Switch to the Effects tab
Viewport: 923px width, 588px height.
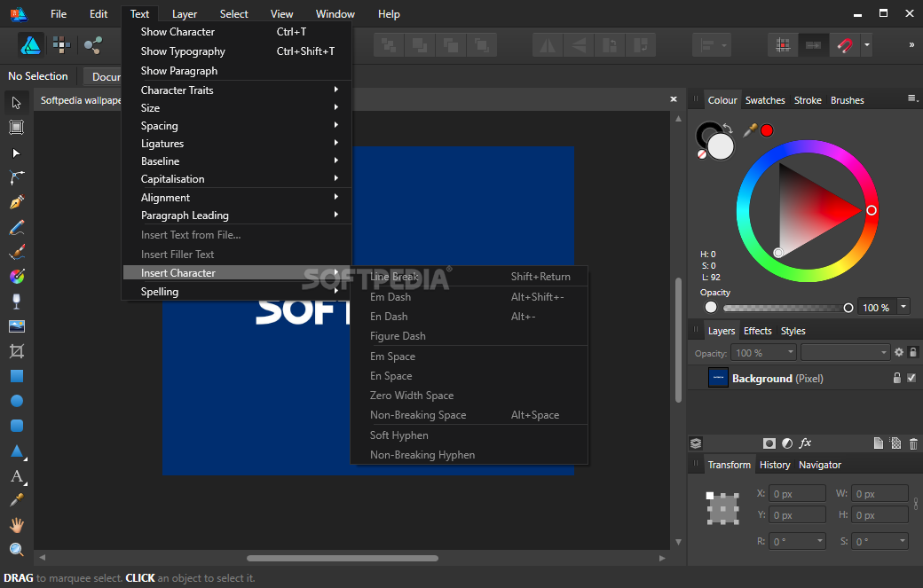pos(757,331)
